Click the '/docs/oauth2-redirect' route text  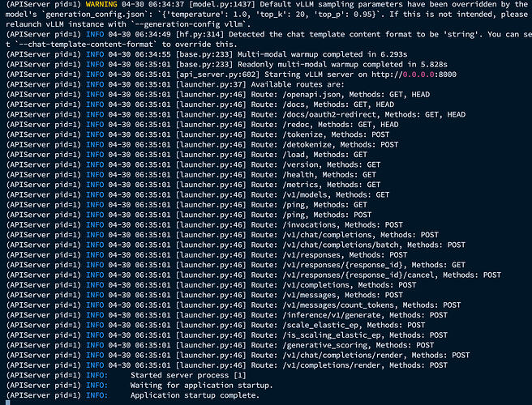pyautogui.click(x=329, y=114)
